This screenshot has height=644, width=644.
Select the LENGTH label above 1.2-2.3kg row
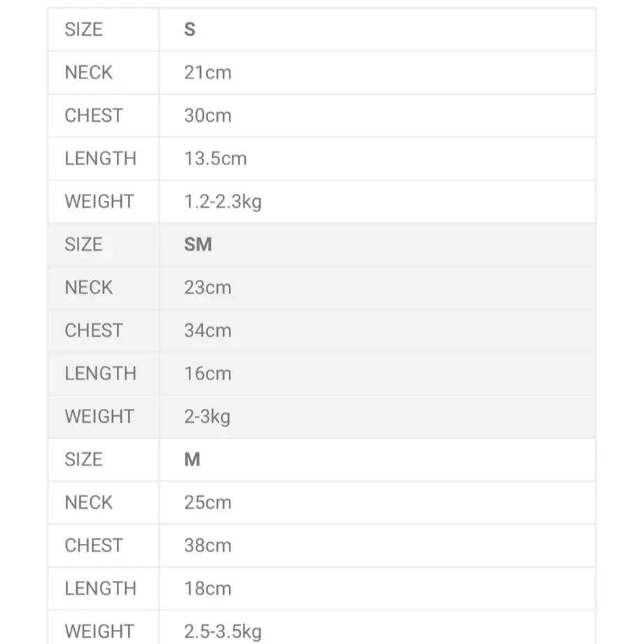point(101,158)
